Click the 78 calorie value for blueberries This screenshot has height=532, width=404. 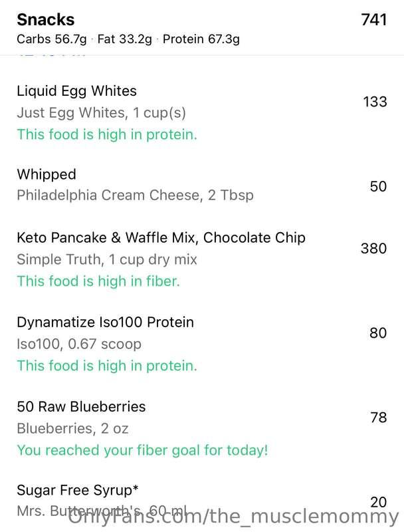pyautogui.click(x=379, y=418)
